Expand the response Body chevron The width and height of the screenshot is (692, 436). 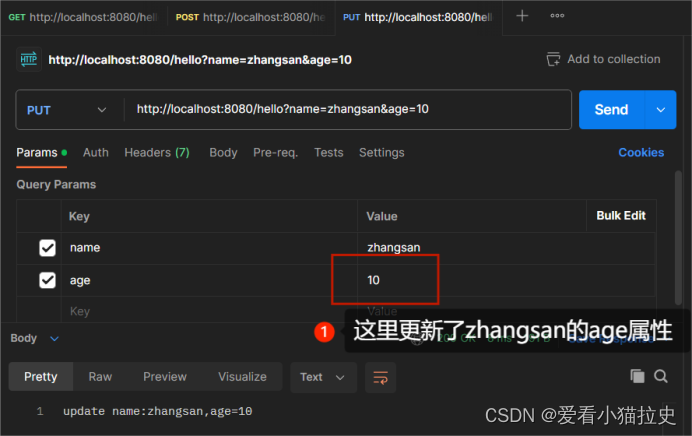(x=54, y=338)
